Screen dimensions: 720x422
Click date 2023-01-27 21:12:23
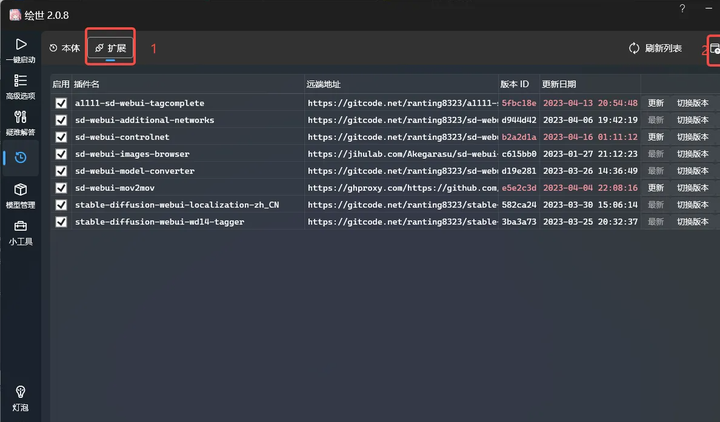[x=591, y=154]
